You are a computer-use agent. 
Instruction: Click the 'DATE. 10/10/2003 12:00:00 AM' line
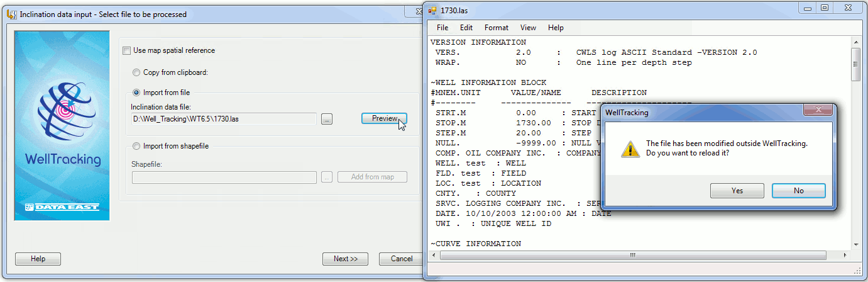tap(523, 213)
